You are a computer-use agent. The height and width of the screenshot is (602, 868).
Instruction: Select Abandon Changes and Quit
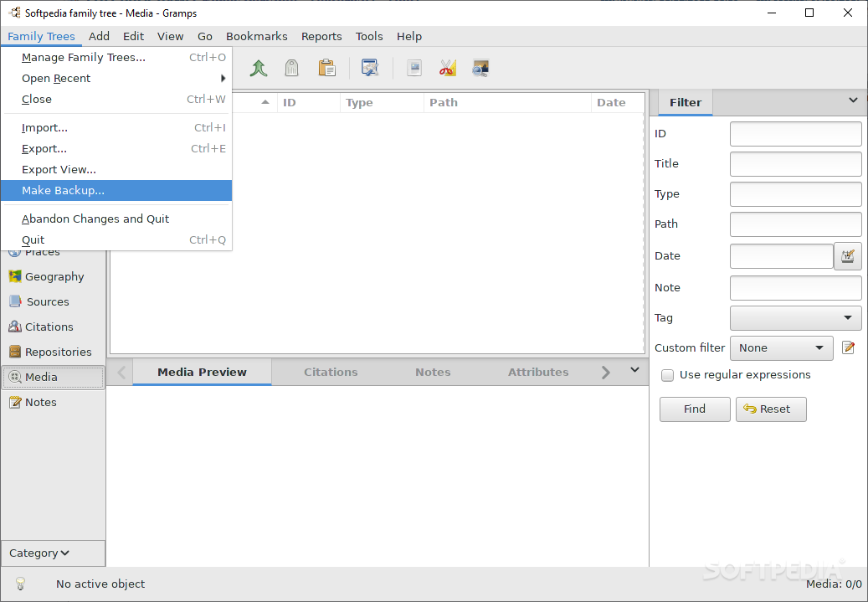[x=116, y=219]
